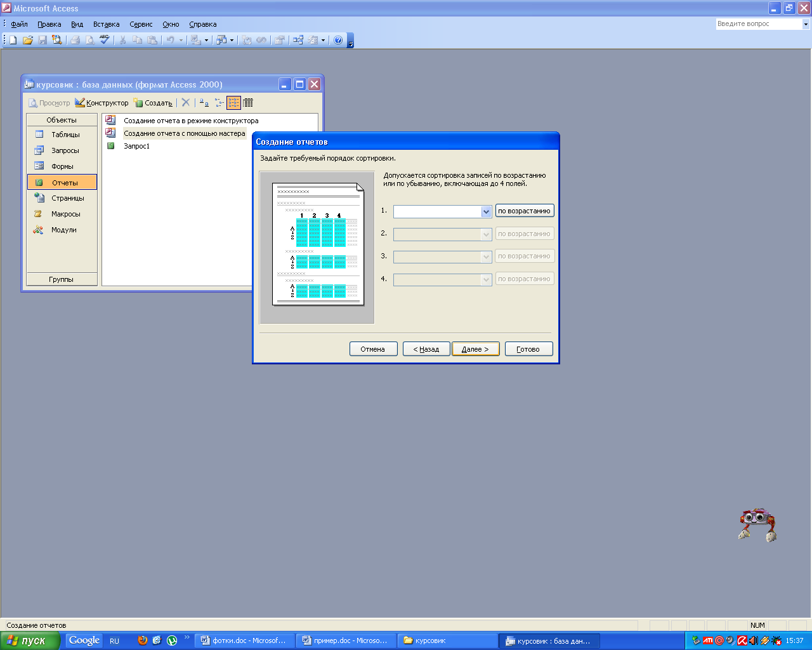Screen dimensions: 812x650
Task: Open the Ask a Question box dropdown
Action: click(x=806, y=24)
